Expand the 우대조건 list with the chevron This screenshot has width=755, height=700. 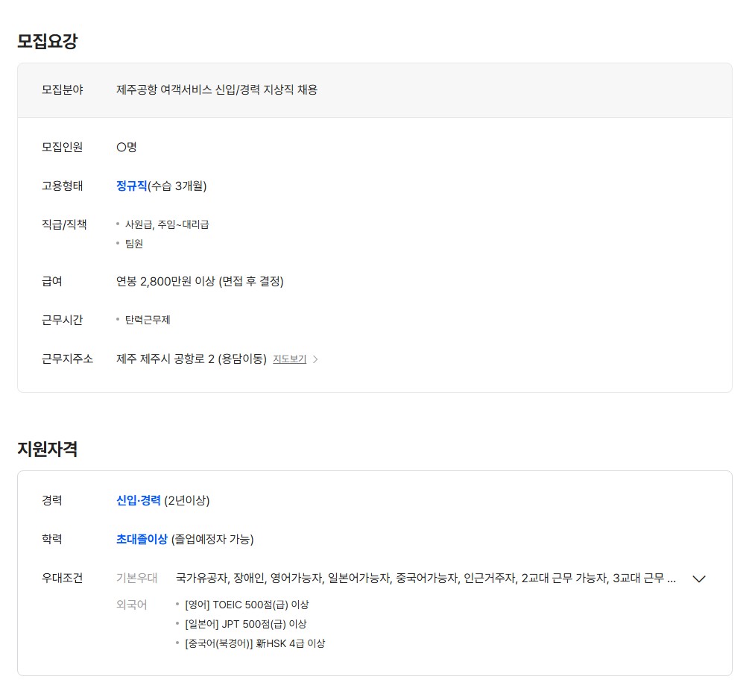(x=698, y=578)
